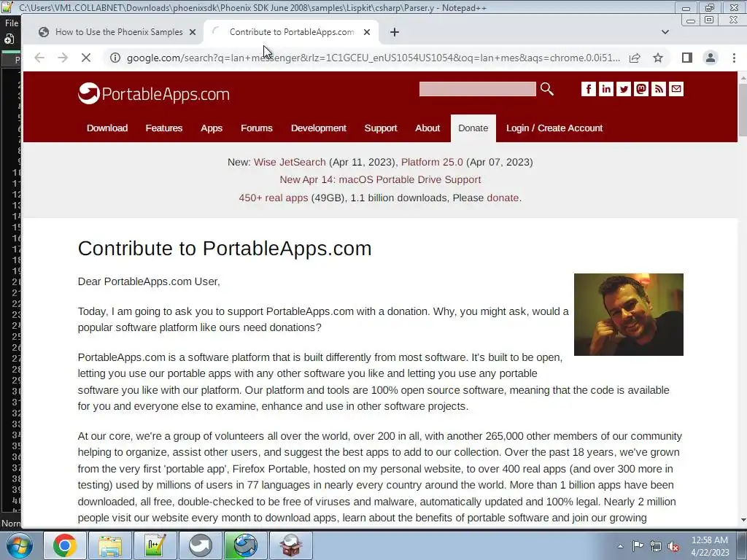Click the Chrome address bar URL
747x560 pixels.
point(373,58)
